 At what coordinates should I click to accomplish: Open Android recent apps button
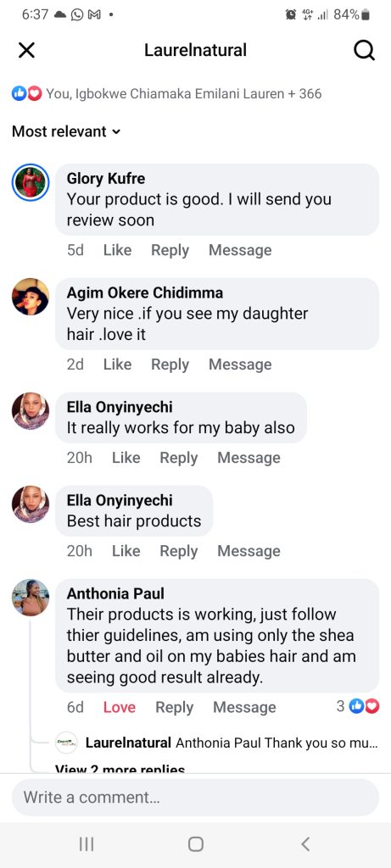86,843
